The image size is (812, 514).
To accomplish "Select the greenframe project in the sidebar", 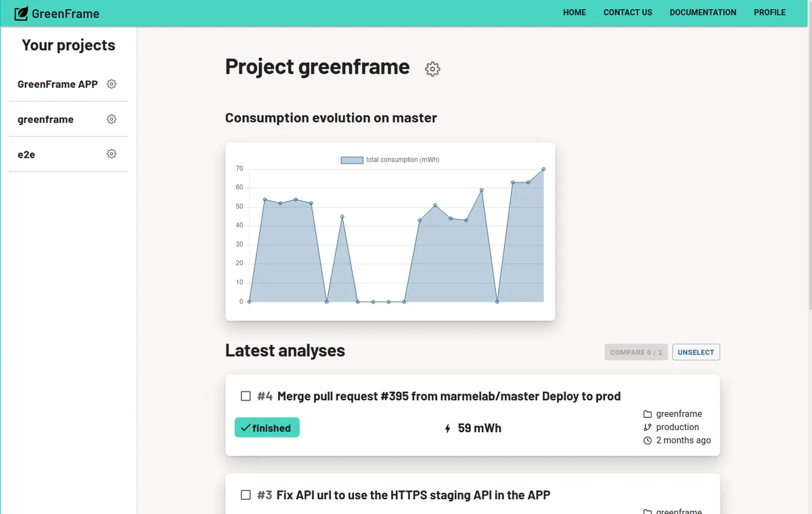I will (x=45, y=119).
